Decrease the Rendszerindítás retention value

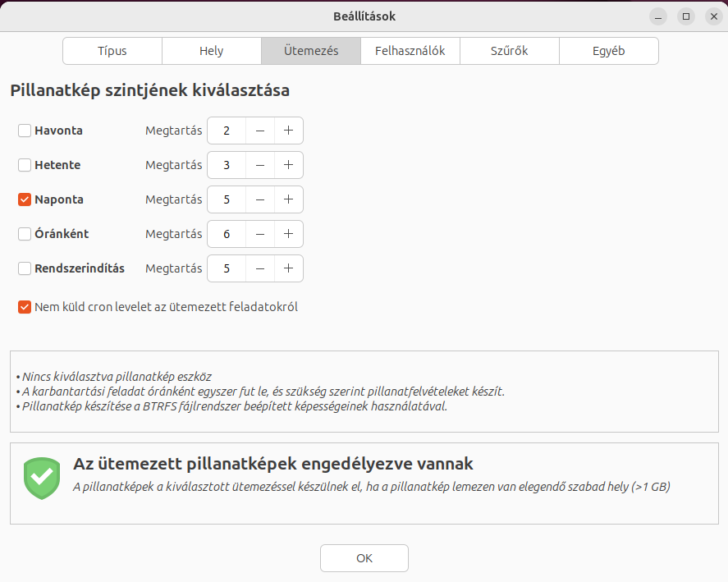click(259, 268)
